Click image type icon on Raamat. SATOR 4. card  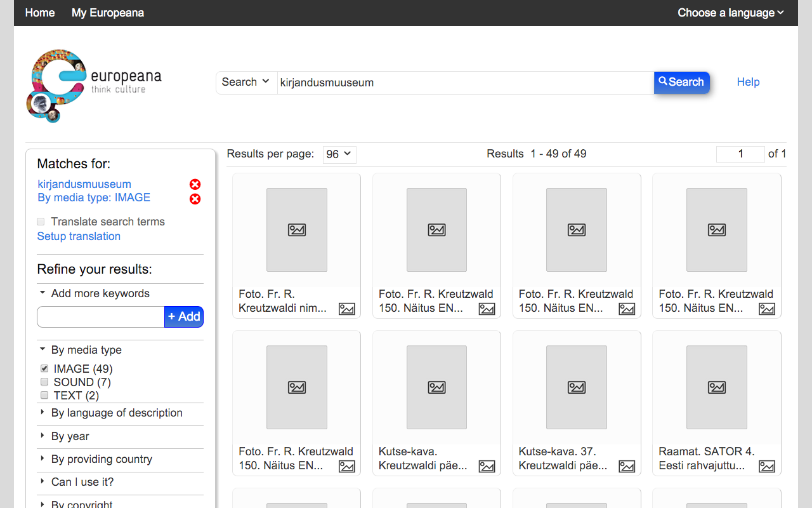point(767,466)
